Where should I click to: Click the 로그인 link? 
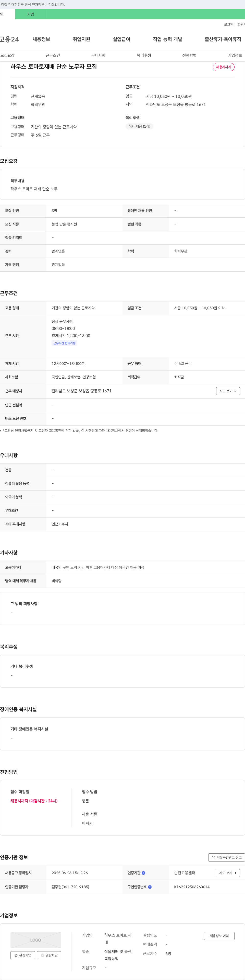228,24
